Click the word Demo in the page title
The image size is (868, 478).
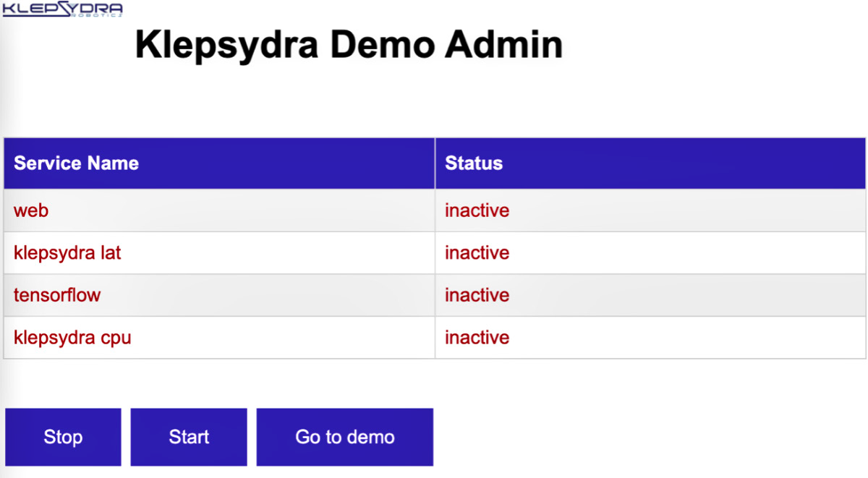(382, 45)
